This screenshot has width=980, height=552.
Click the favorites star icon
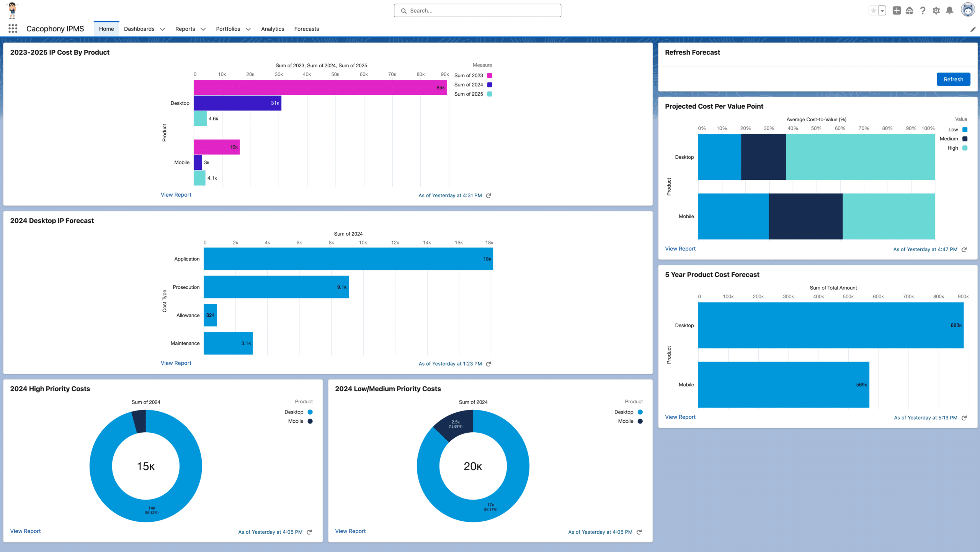point(873,11)
